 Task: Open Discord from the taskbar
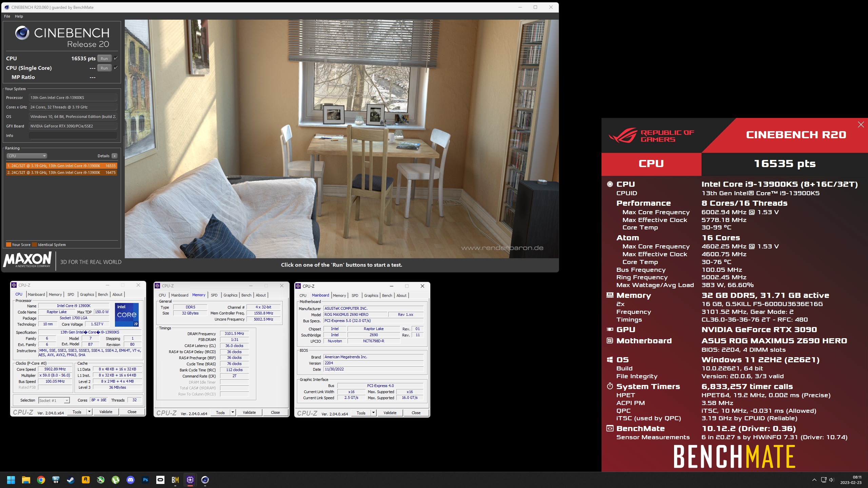tap(131, 480)
